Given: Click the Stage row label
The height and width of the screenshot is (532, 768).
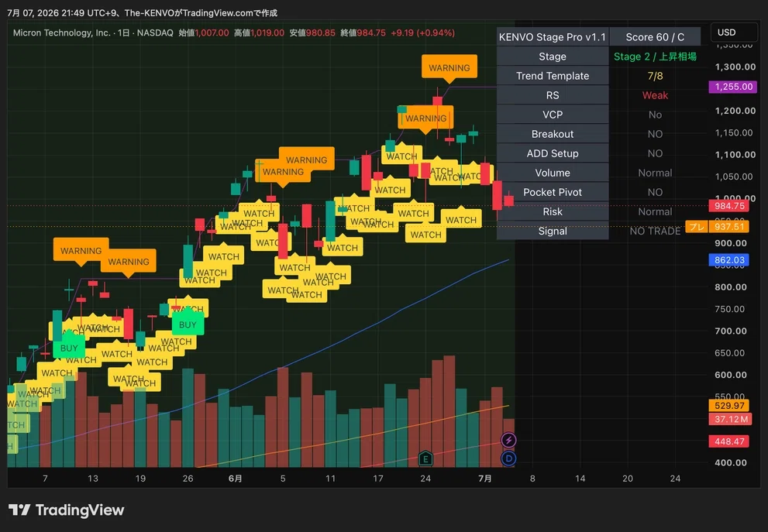Looking at the screenshot, I should click(553, 57).
